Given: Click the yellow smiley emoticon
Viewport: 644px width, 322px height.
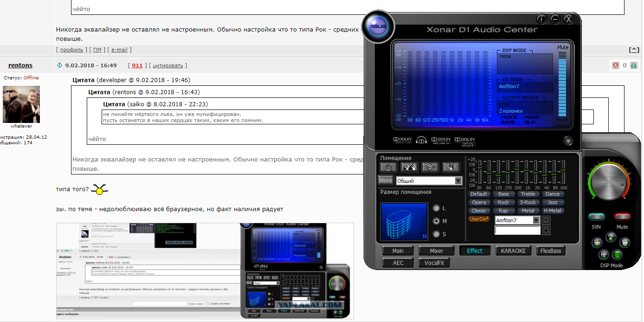Looking at the screenshot, I should tap(99, 189).
